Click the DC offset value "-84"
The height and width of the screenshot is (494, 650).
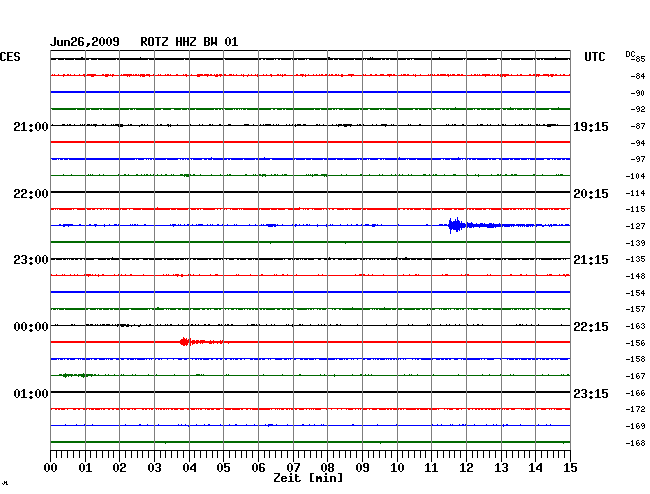tap(638, 76)
